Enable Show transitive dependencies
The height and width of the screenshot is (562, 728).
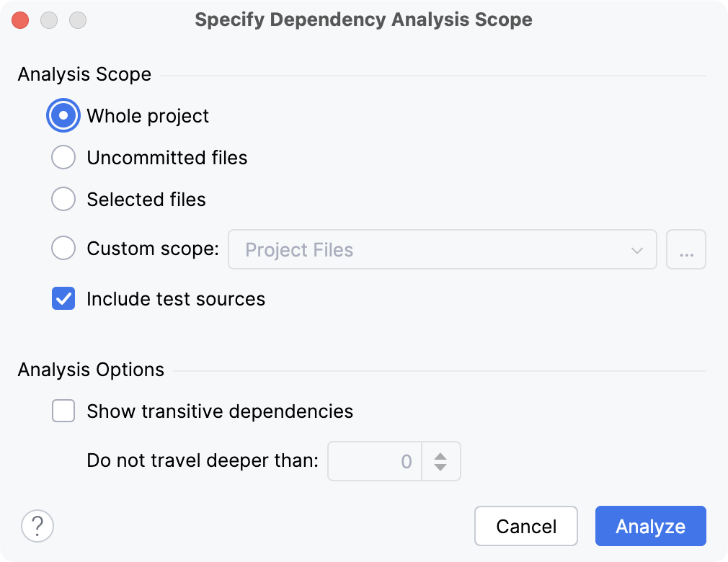[x=63, y=411]
